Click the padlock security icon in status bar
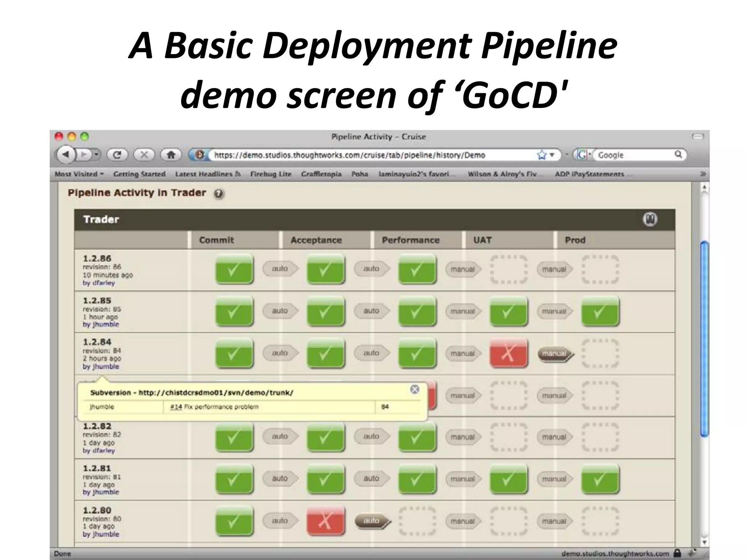 [x=677, y=553]
